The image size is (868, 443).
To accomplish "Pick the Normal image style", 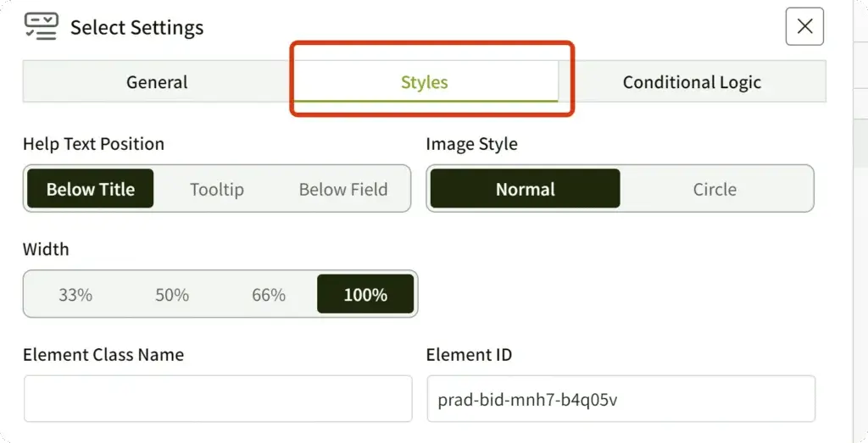I will [526, 189].
